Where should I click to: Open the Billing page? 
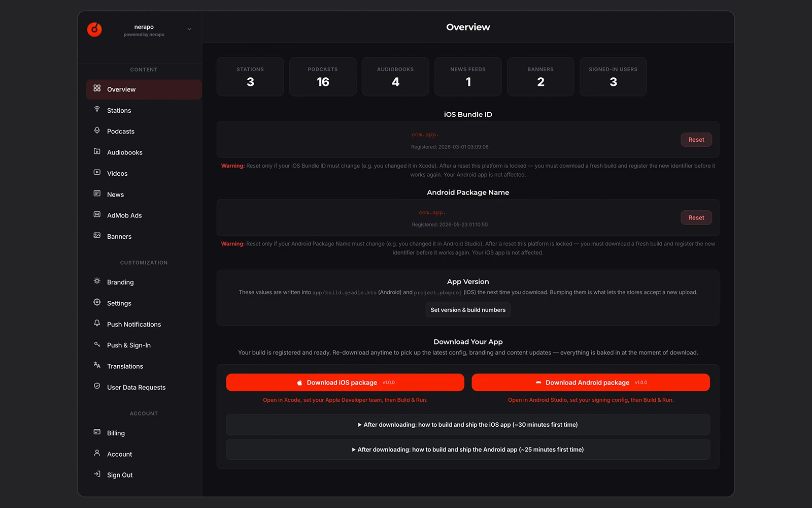pyautogui.click(x=144, y=433)
